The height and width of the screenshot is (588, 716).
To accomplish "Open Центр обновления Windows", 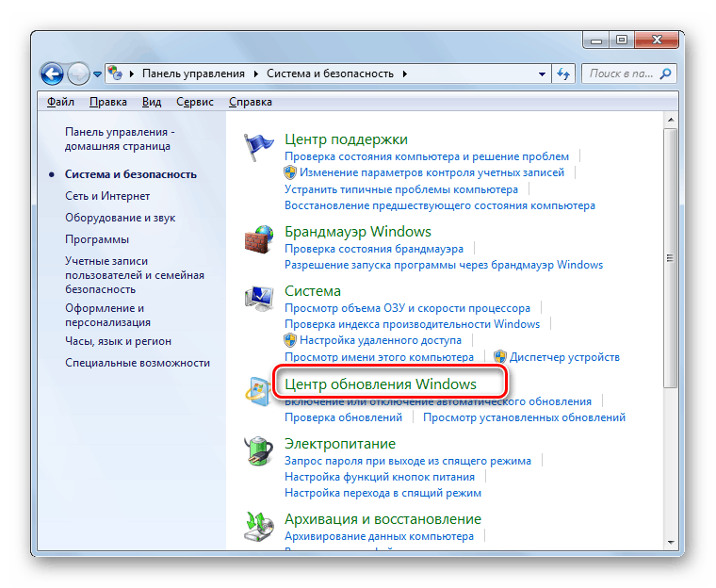I will pyautogui.click(x=381, y=384).
